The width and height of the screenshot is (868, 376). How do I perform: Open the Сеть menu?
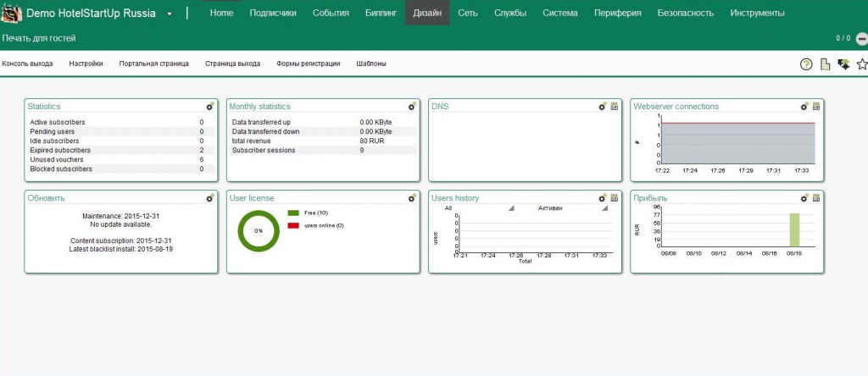(x=468, y=13)
